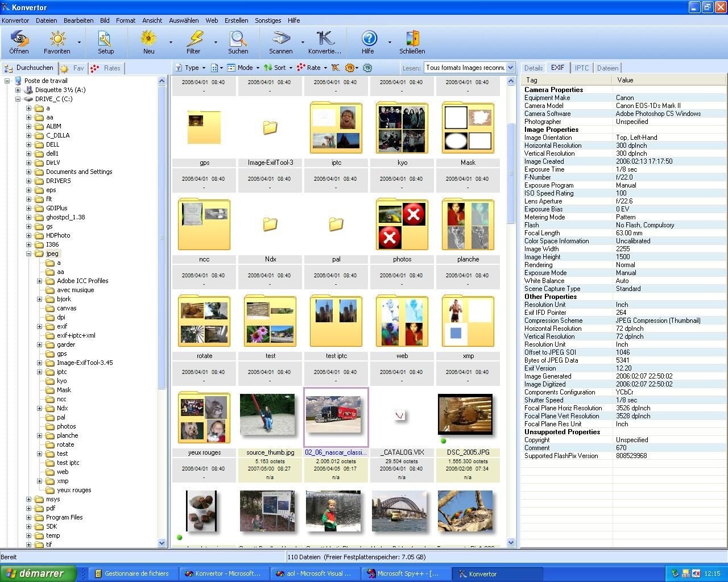
Task: Click the Schließen door icon
Action: (412, 43)
